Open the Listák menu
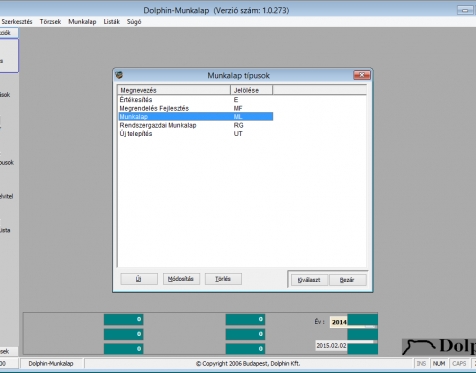This screenshot has height=373, width=476. pyautogui.click(x=111, y=22)
